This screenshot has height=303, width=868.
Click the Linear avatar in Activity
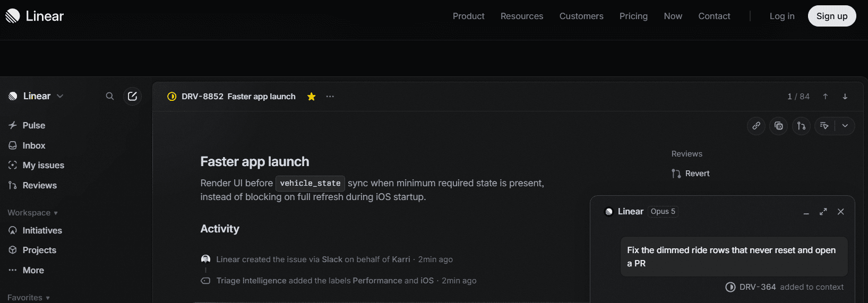pyautogui.click(x=205, y=259)
